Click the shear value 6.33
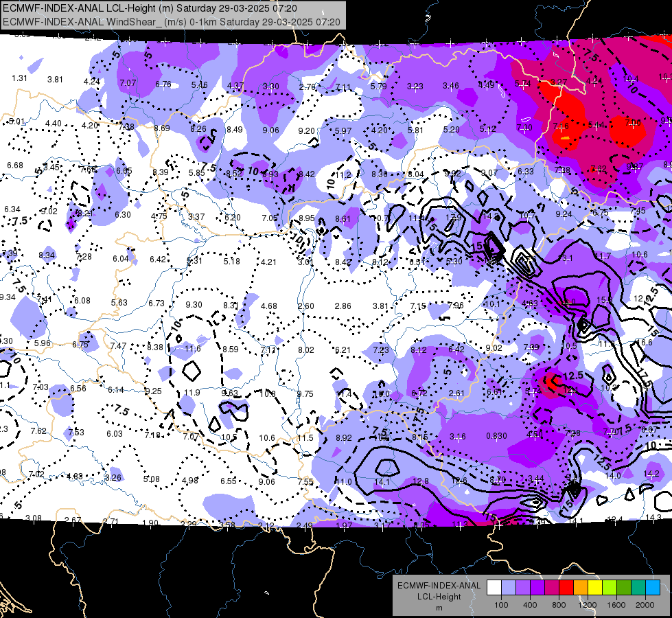This screenshot has width=672, height=618. (x=526, y=171)
